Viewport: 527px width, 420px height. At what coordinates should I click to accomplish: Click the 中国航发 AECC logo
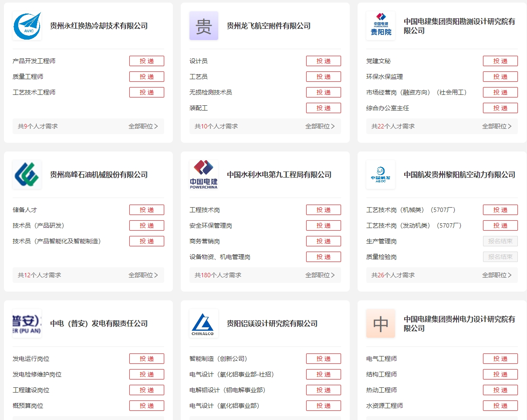coord(381,175)
